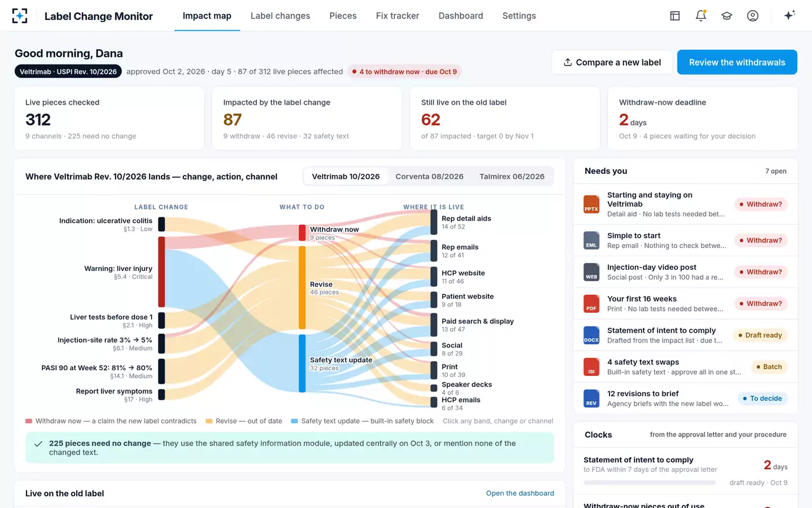
Task: Go to the Pieces tab
Action: pos(343,16)
